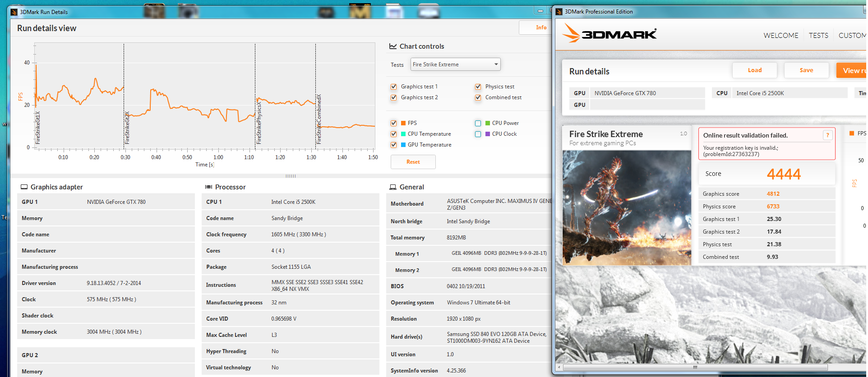Click the Info button in Run Details
The image size is (868, 377).
point(536,28)
